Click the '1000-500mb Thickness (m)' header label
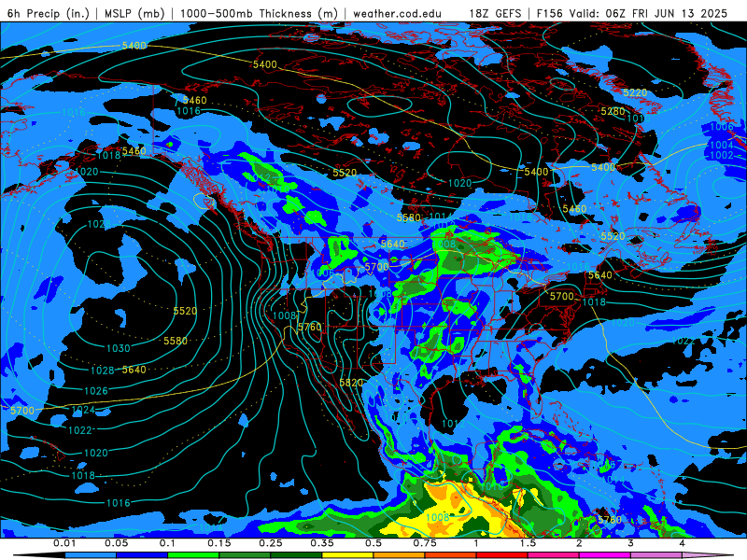Screen dimensions: 747x560 coord(259,13)
